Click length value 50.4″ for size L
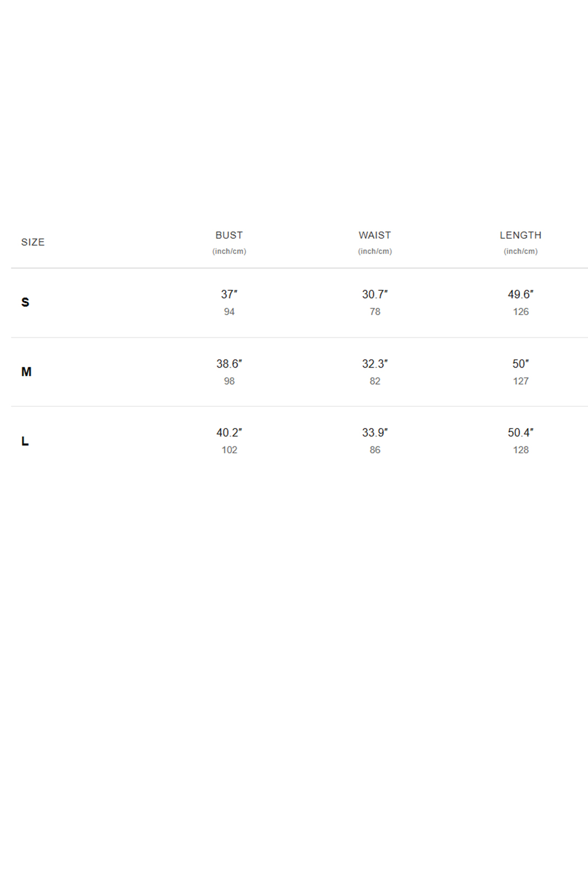This screenshot has height=882, width=588. coord(520,432)
